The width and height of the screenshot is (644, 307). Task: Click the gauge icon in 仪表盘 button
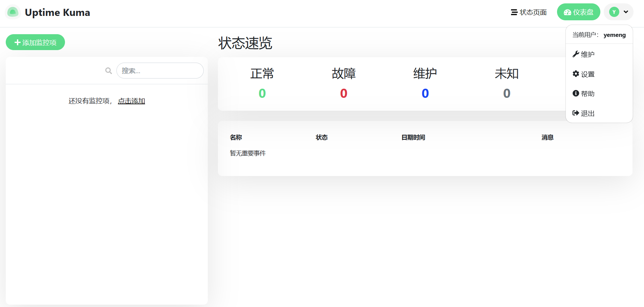[567, 13]
